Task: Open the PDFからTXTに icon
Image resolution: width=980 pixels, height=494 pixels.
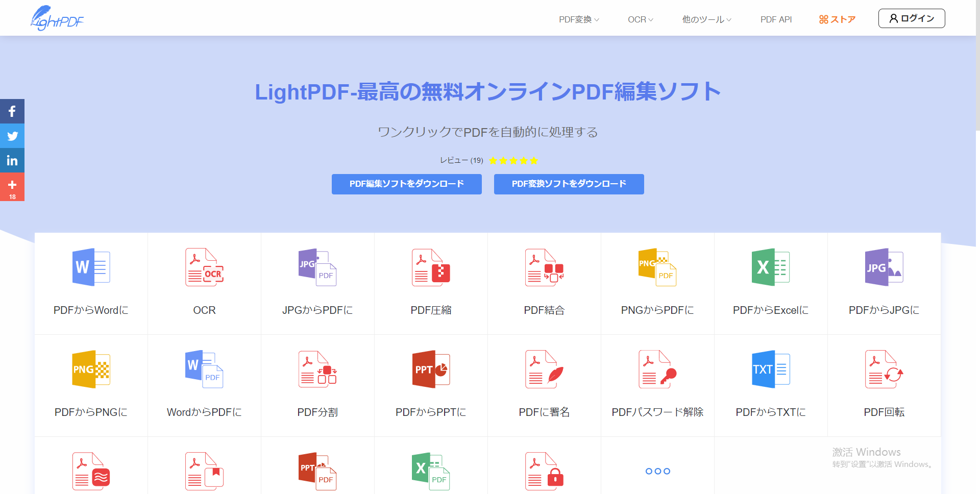Action: pos(771,369)
